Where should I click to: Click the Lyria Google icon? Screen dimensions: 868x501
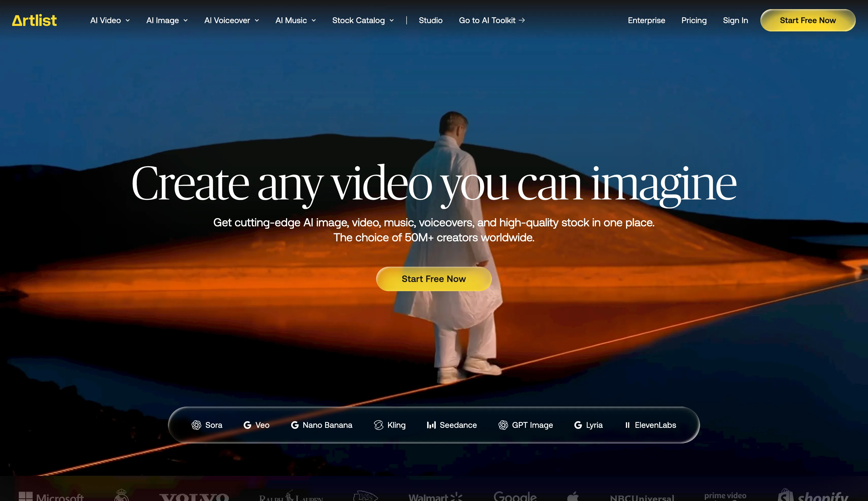(x=578, y=425)
